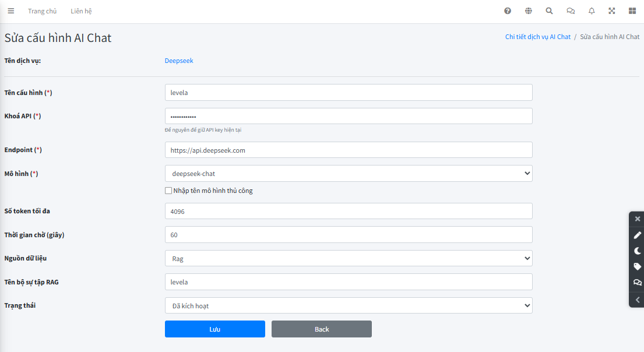Open the chat messages icon in navbar

click(x=571, y=11)
